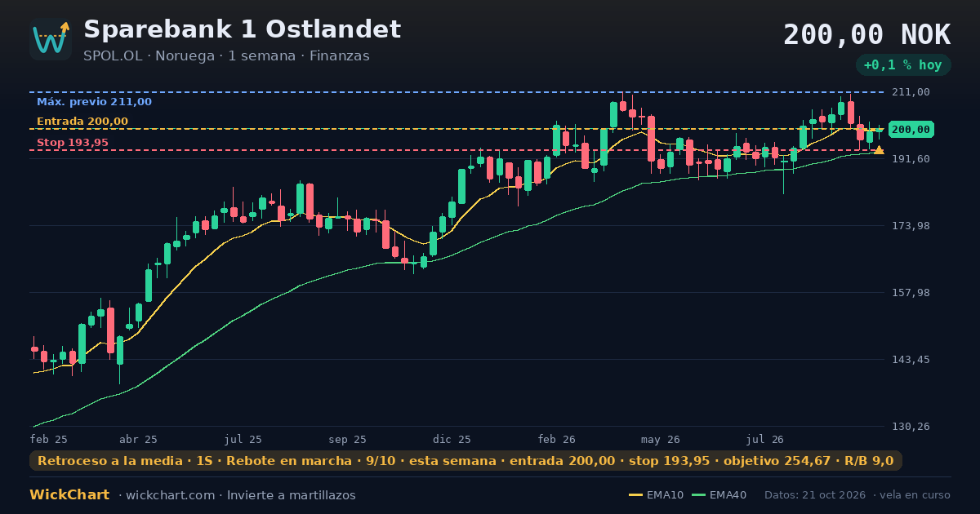The height and width of the screenshot is (514, 980).
Task: Open the wickchart.com footer link
Action: point(171,495)
